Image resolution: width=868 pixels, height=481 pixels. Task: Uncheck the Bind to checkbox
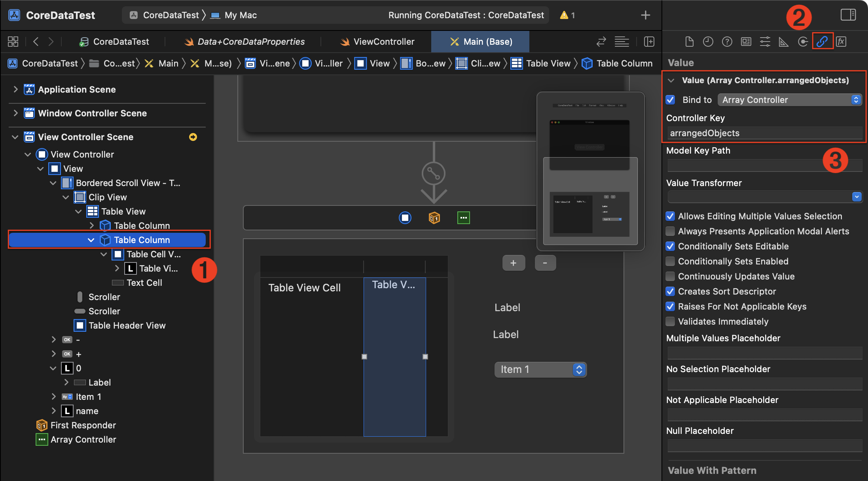(671, 100)
